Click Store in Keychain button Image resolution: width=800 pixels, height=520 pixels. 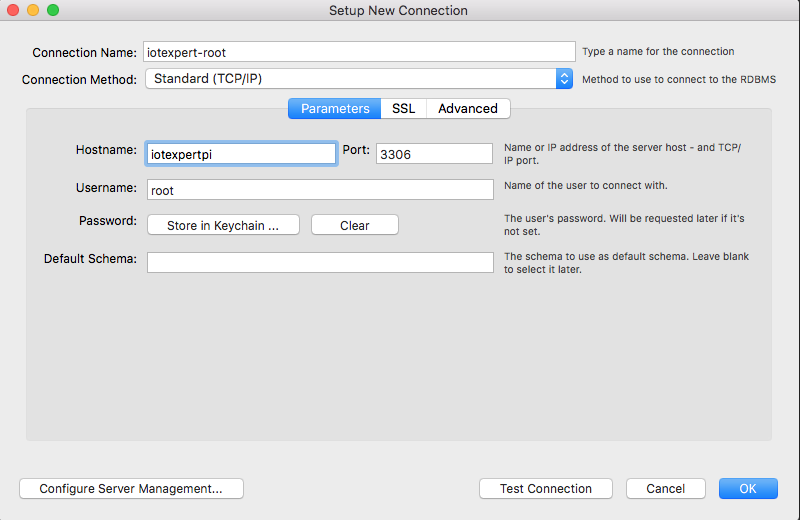(x=223, y=225)
